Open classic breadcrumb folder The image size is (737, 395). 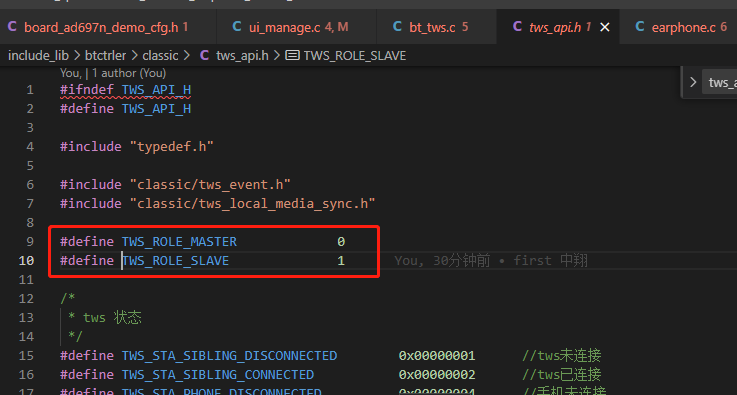[x=160, y=56]
